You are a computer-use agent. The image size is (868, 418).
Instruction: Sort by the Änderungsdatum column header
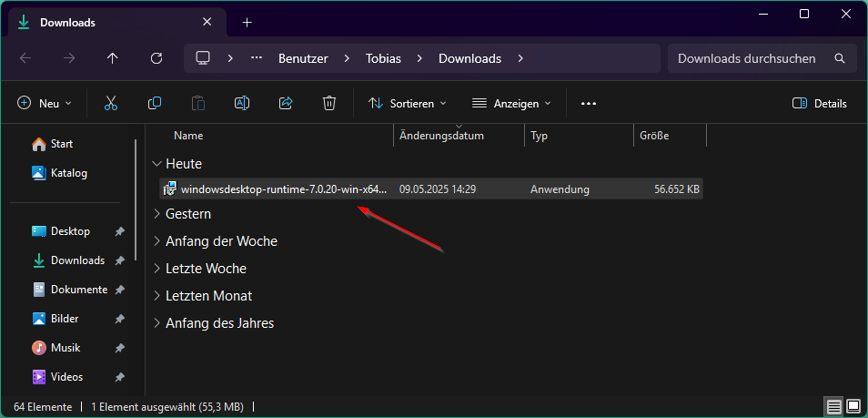coord(442,136)
